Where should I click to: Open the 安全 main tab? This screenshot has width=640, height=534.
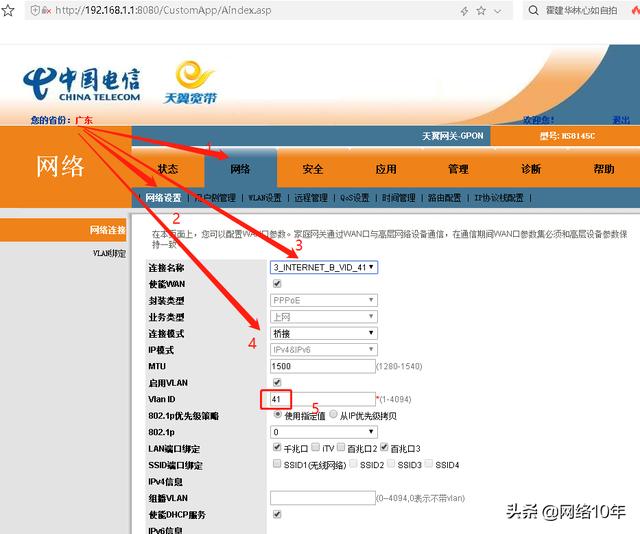[x=313, y=169]
